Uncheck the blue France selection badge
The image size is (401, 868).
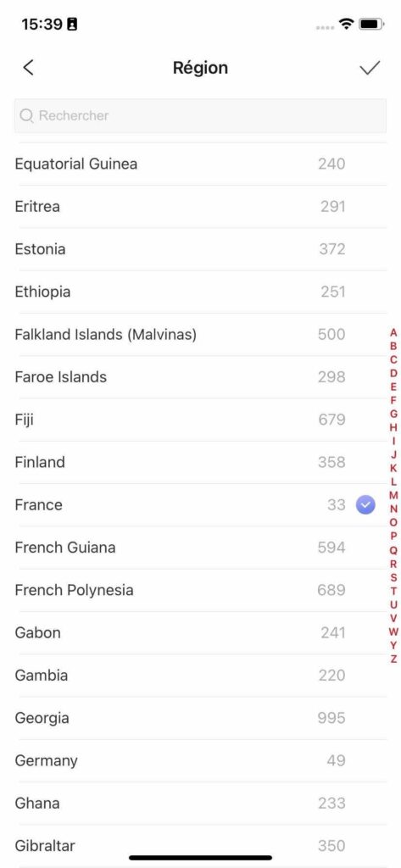coord(365,504)
